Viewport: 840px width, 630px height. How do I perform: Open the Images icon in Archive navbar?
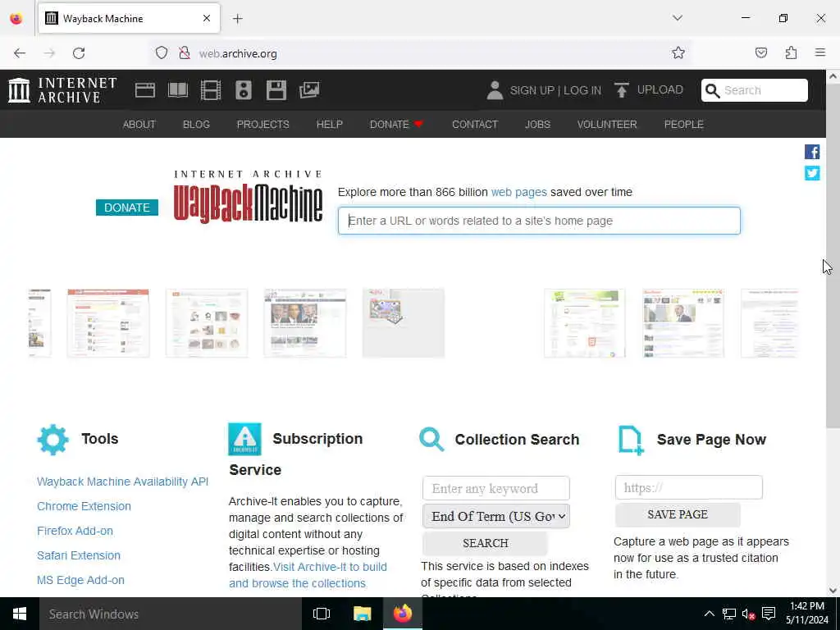(x=309, y=90)
